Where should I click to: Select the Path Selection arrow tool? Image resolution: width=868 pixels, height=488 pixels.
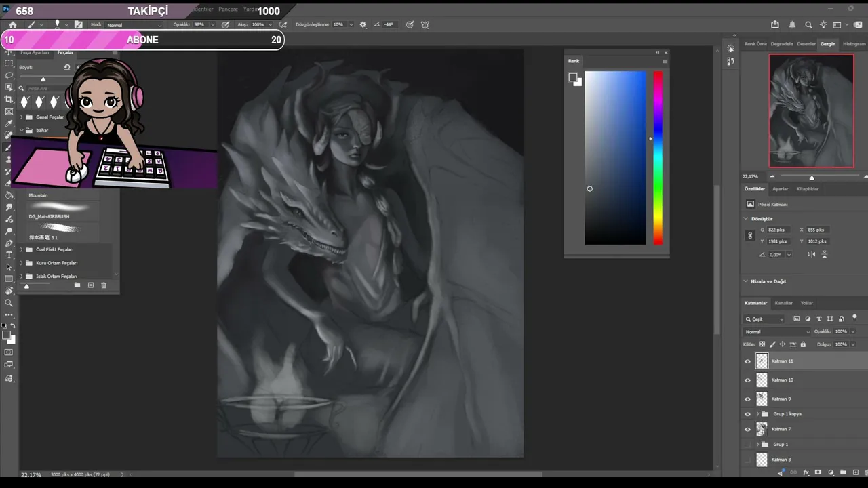9,267
